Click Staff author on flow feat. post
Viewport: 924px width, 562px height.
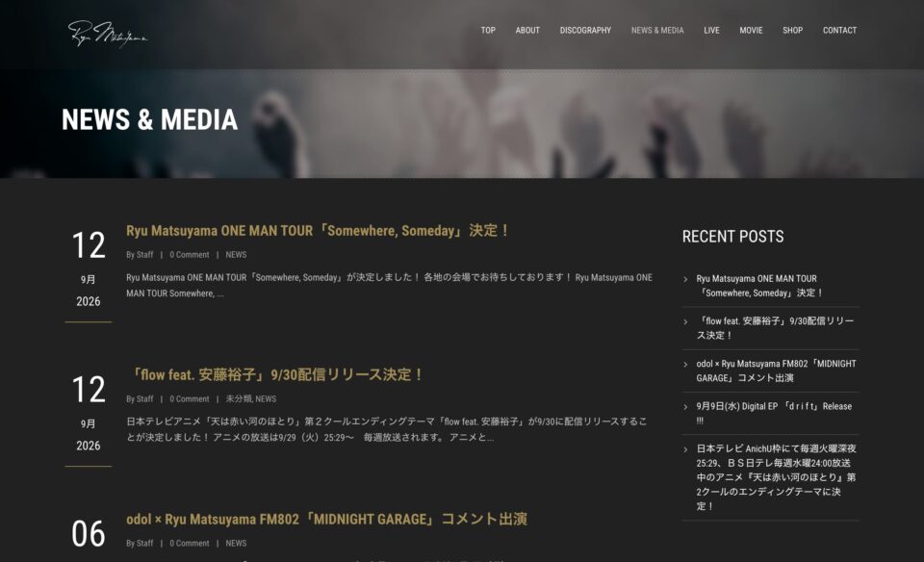click(145, 398)
